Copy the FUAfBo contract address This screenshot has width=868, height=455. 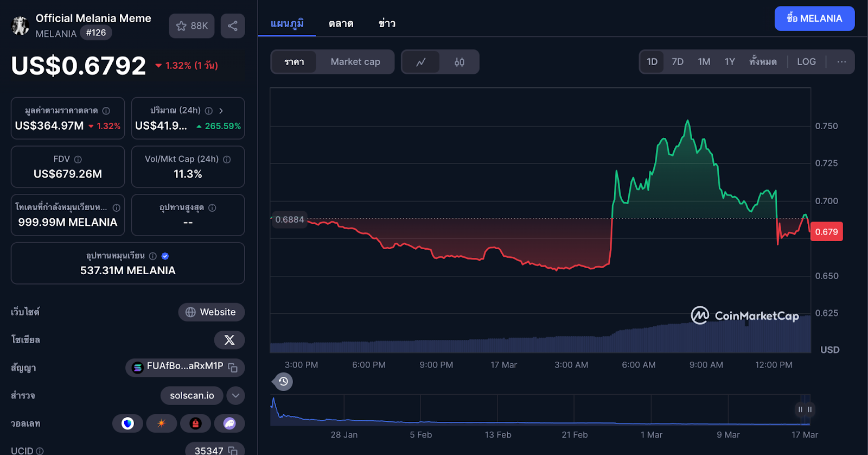coord(233,368)
